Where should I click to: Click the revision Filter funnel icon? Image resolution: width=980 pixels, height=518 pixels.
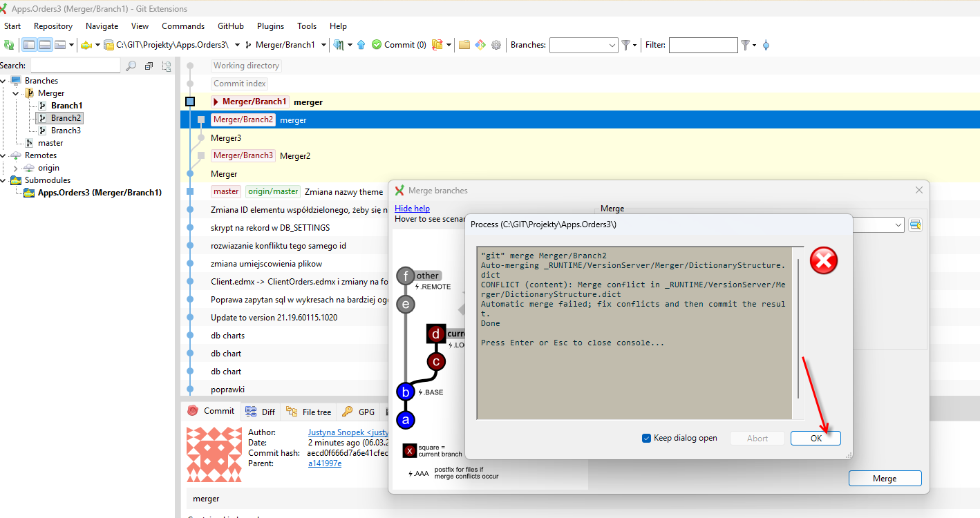[x=745, y=45]
